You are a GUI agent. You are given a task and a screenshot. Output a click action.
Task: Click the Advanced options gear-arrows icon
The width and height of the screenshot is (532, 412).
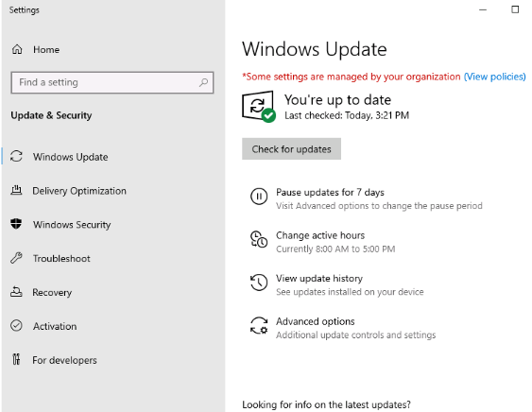[259, 325]
